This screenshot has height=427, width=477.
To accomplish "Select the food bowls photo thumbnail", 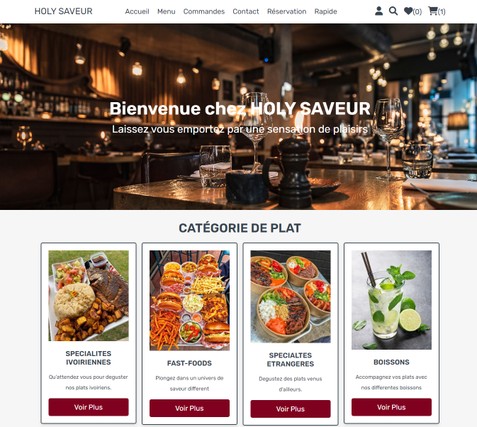I will point(290,297).
